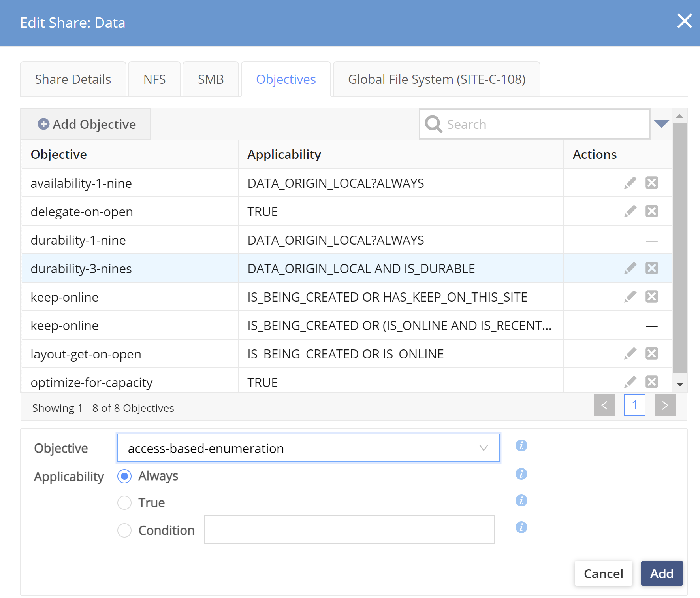Select the Condition applicability radio button
Viewport: 700px width, 598px height.
click(x=124, y=530)
